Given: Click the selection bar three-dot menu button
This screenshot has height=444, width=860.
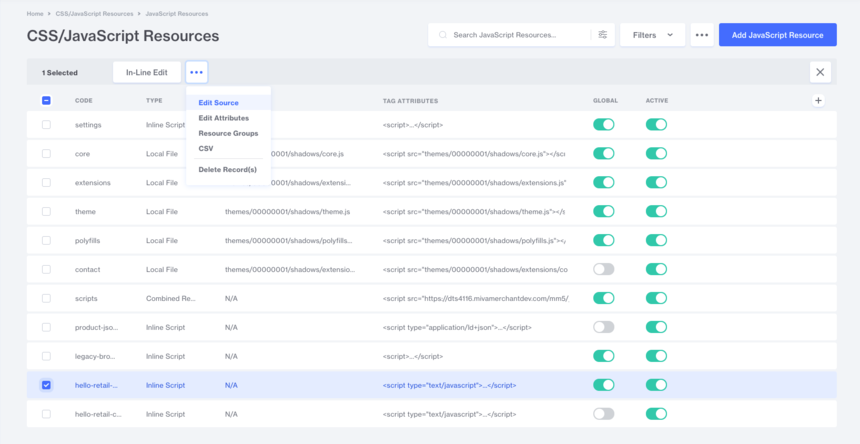Looking at the screenshot, I should [x=197, y=72].
